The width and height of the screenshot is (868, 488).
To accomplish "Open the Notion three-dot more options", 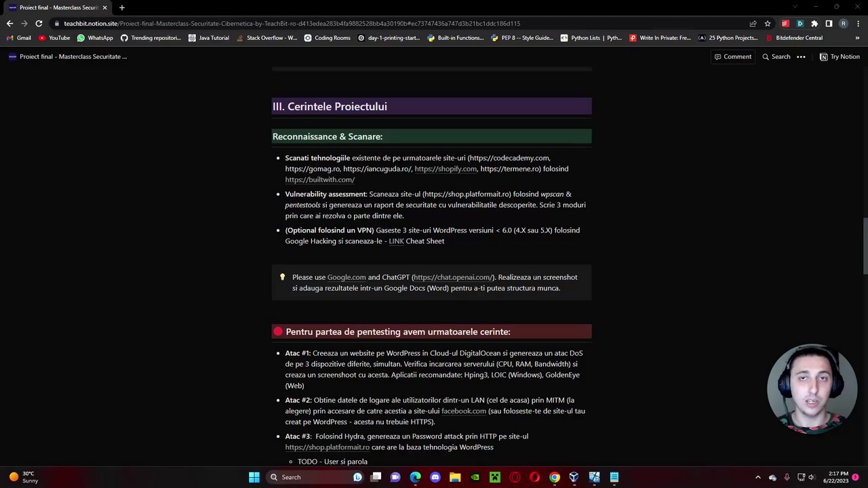I will coord(801,57).
